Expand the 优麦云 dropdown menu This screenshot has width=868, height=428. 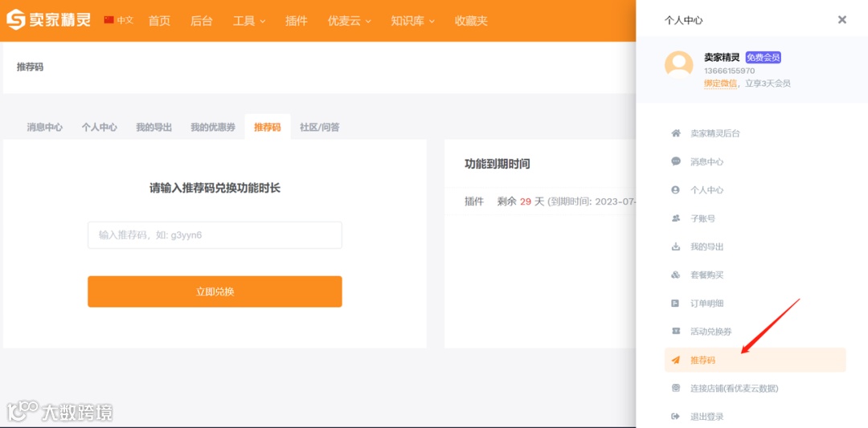point(350,21)
